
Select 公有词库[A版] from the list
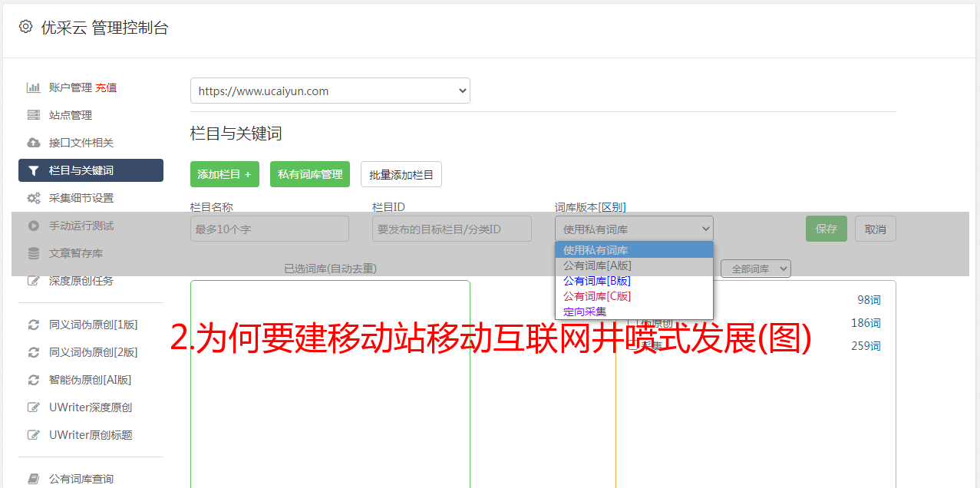pos(597,265)
